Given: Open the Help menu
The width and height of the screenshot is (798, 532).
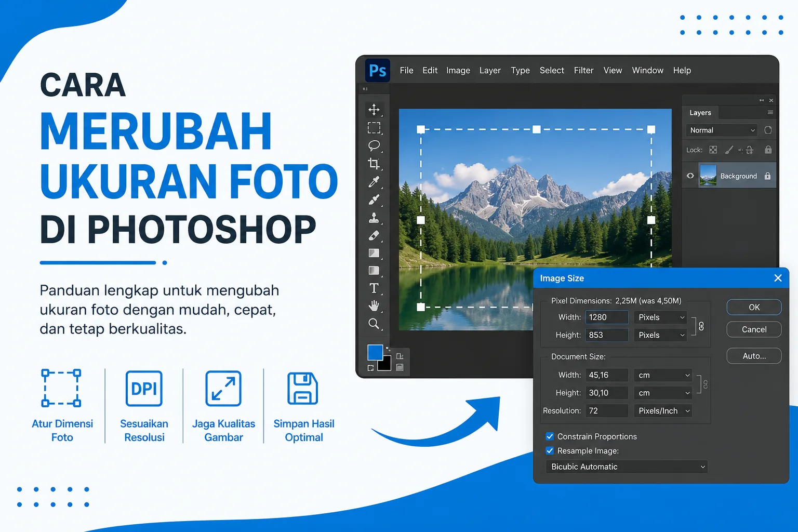Looking at the screenshot, I should 682,70.
